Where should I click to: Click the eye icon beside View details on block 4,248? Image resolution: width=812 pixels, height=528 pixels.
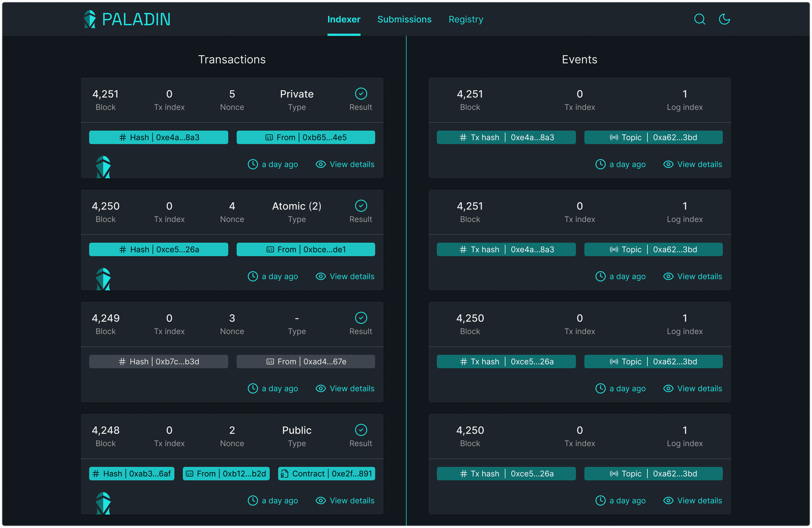pos(320,501)
